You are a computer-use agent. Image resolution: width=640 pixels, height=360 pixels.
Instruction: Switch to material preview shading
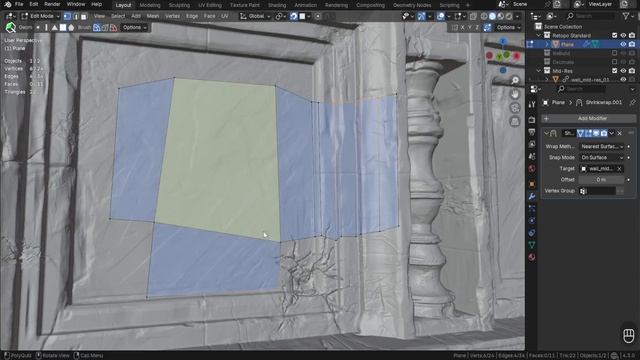(x=500, y=16)
